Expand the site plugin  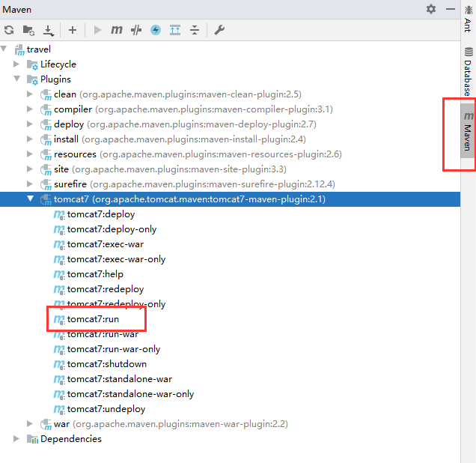tap(30, 169)
